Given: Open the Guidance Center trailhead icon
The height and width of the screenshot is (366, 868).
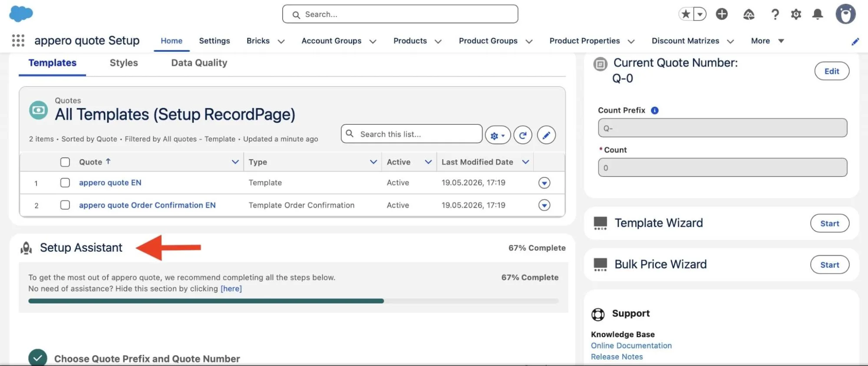Looking at the screenshot, I should 749,14.
